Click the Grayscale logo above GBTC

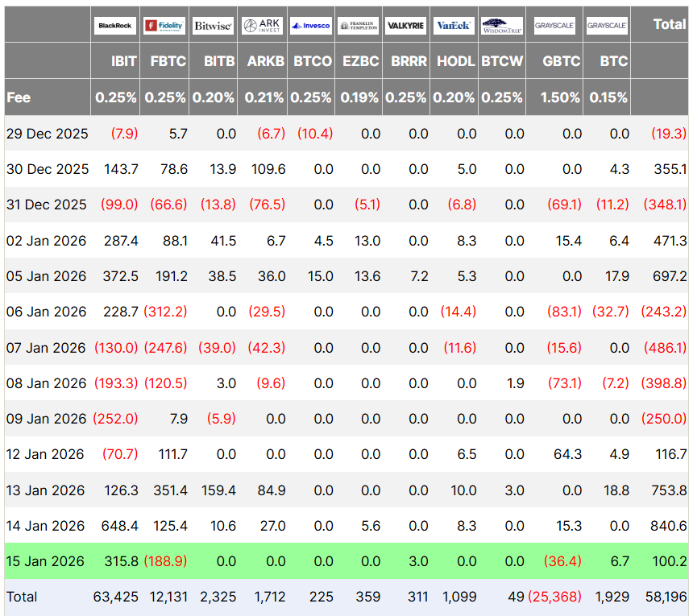(554, 26)
